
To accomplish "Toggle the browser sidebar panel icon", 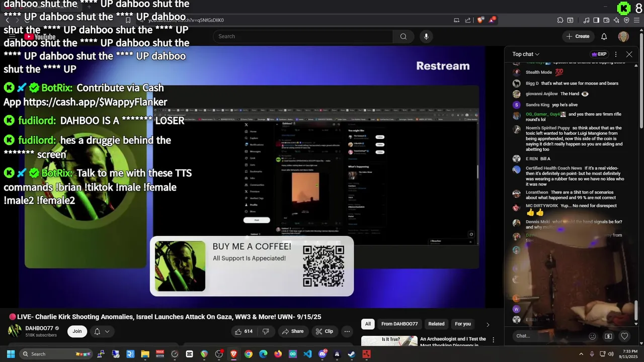I will [596, 20].
